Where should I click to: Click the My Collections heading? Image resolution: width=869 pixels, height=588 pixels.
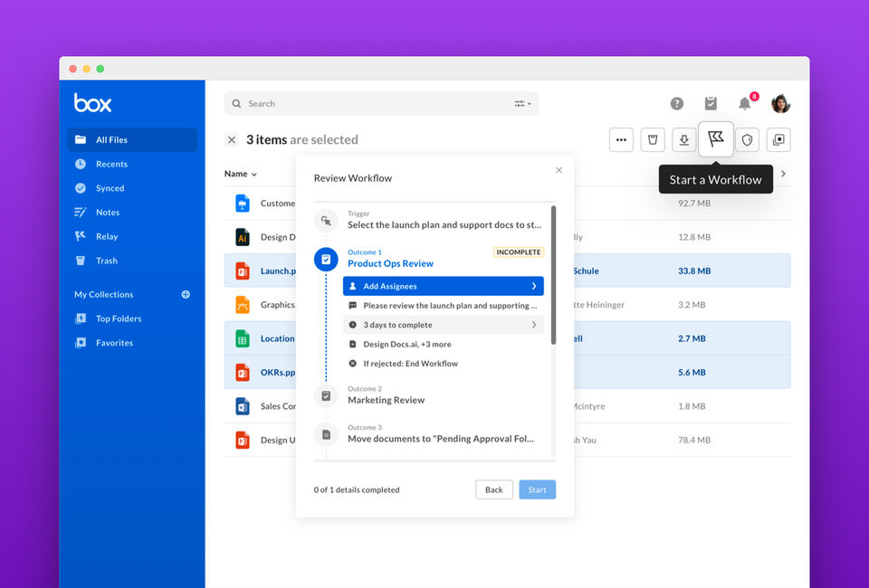click(x=103, y=295)
